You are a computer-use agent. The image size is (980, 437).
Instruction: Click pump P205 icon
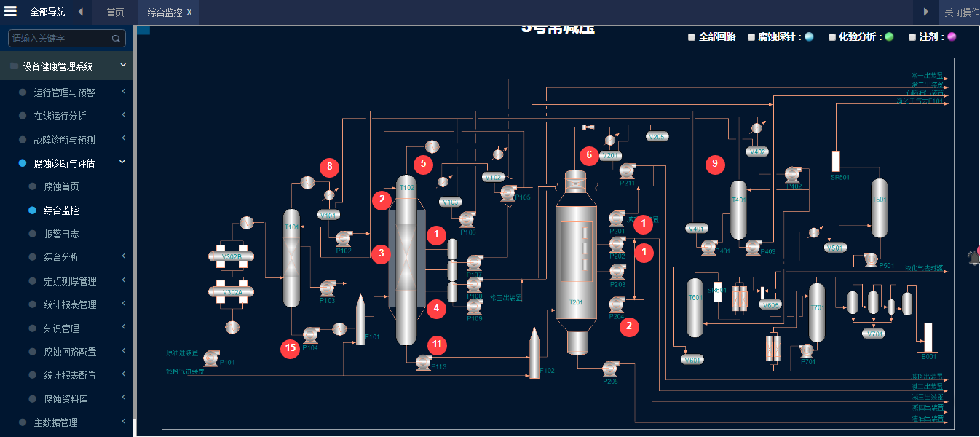(610, 369)
